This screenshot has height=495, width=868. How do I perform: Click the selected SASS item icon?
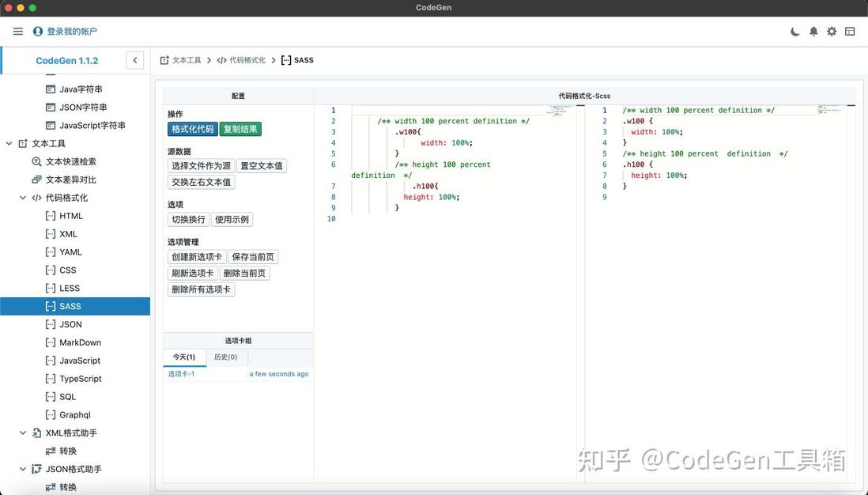[51, 306]
